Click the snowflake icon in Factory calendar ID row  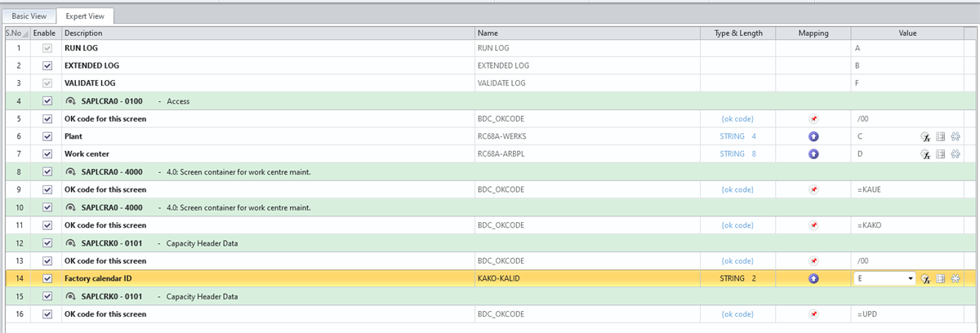click(954, 278)
